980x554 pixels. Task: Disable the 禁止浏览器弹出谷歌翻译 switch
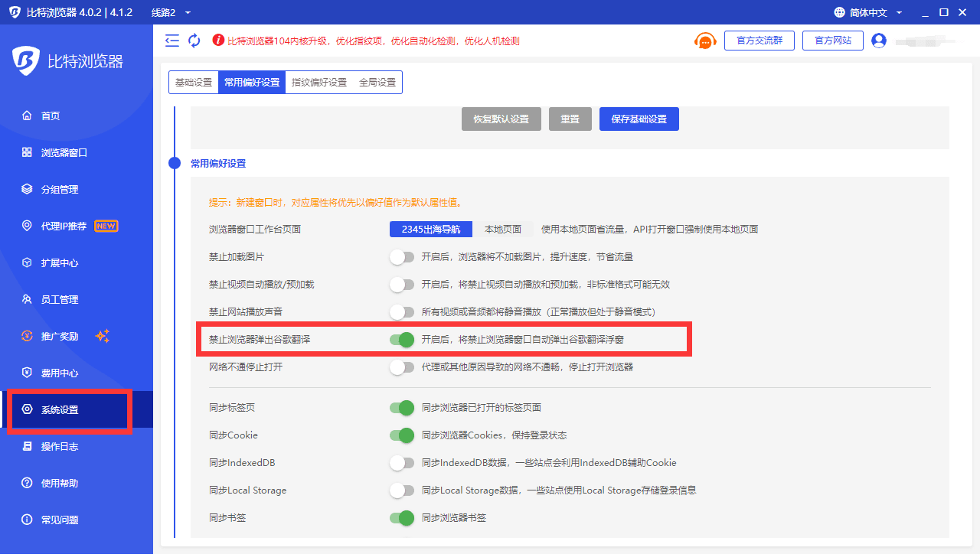pyautogui.click(x=402, y=339)
